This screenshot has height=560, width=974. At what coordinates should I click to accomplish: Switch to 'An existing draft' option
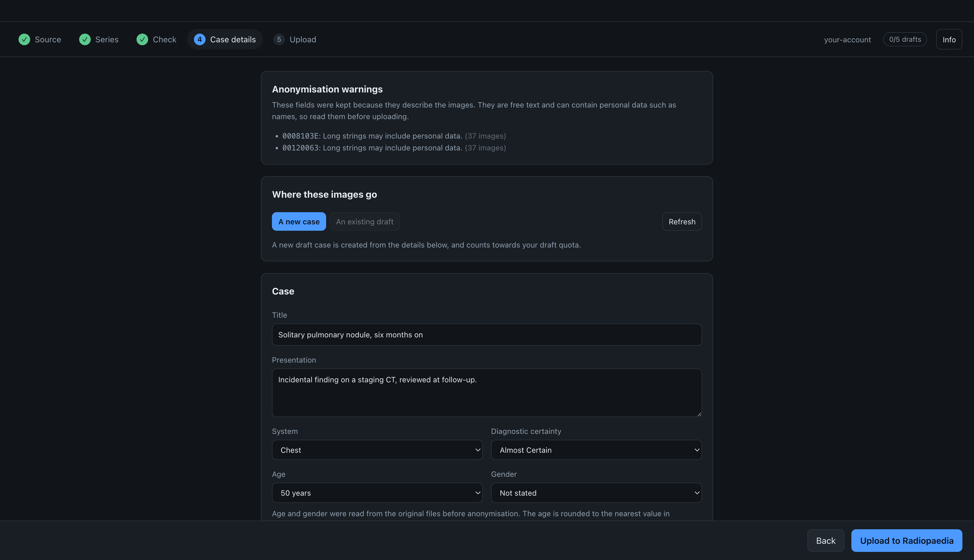click(x=365, y=221)
